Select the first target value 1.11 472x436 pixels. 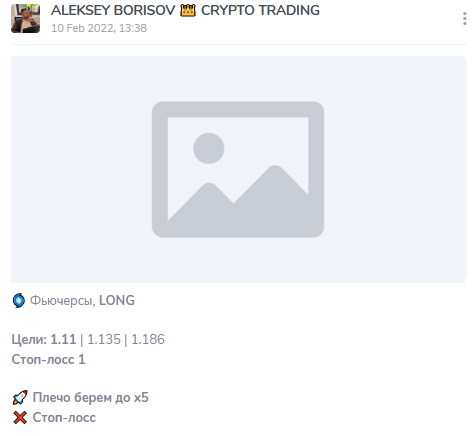click(x=63, y=339)
